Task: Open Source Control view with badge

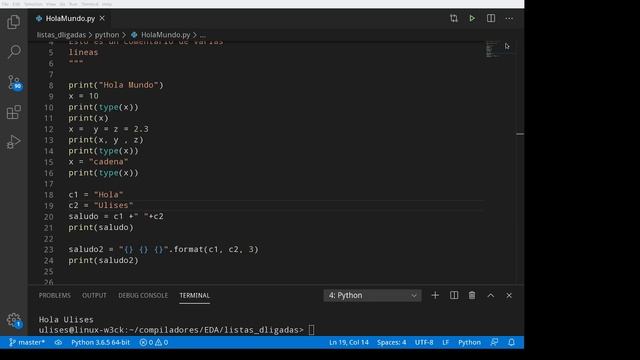Action: [14, 82]
